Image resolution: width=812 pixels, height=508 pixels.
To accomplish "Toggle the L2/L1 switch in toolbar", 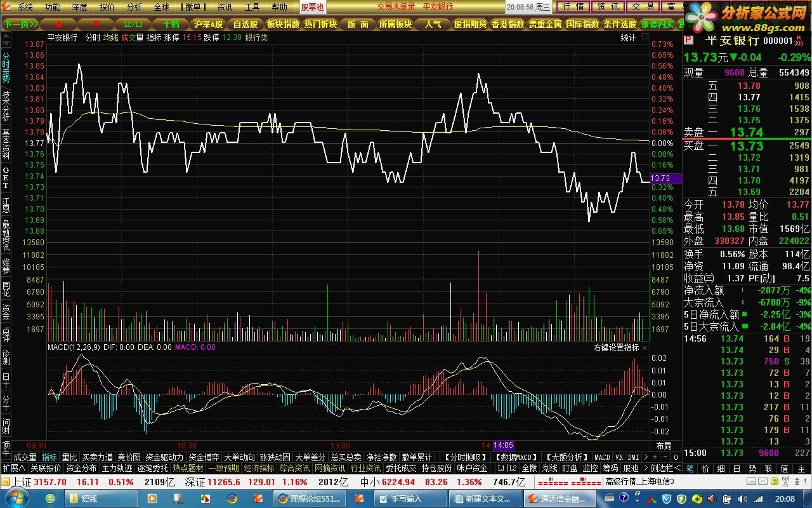I will [134, 24].
